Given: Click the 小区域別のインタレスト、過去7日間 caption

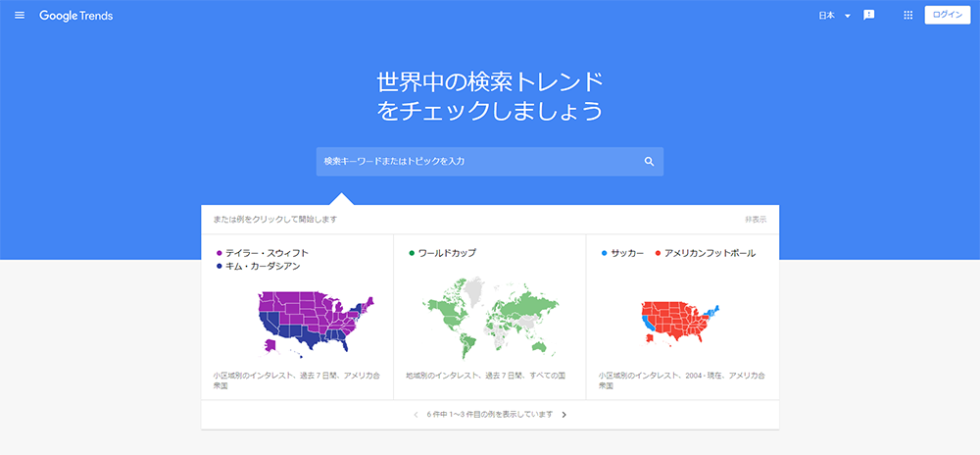Looking at the screenshot, I should [296, 380].
